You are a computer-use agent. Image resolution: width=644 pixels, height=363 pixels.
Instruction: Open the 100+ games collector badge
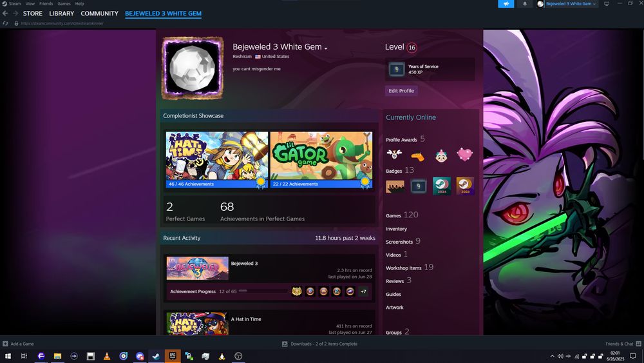395,186
